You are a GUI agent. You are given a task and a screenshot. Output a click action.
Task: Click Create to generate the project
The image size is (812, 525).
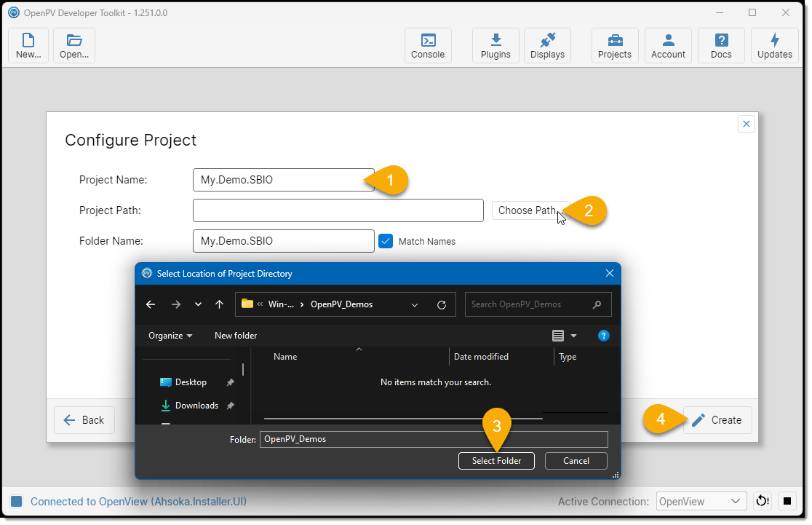tap(717, 420)
